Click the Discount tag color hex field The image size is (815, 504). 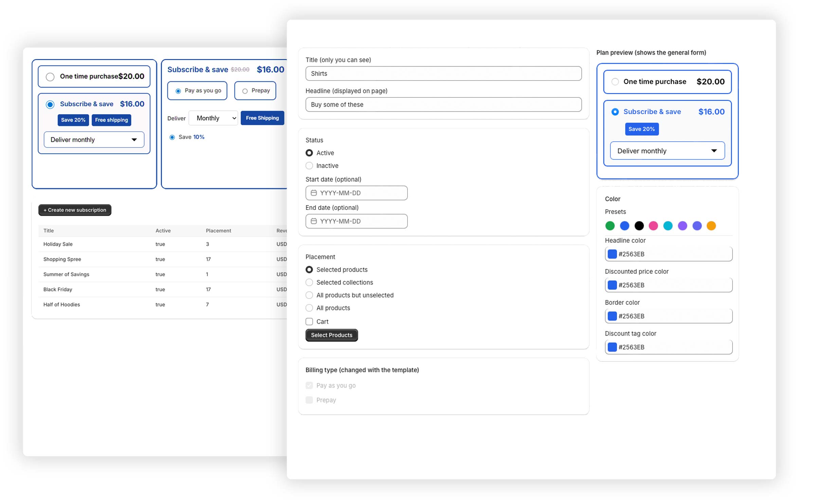click(x=668, y=347)
